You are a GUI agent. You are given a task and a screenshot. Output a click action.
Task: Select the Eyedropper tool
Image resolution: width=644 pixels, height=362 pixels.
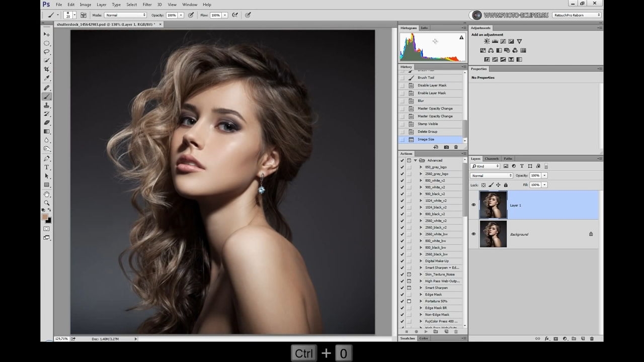(x=47, y=78)
